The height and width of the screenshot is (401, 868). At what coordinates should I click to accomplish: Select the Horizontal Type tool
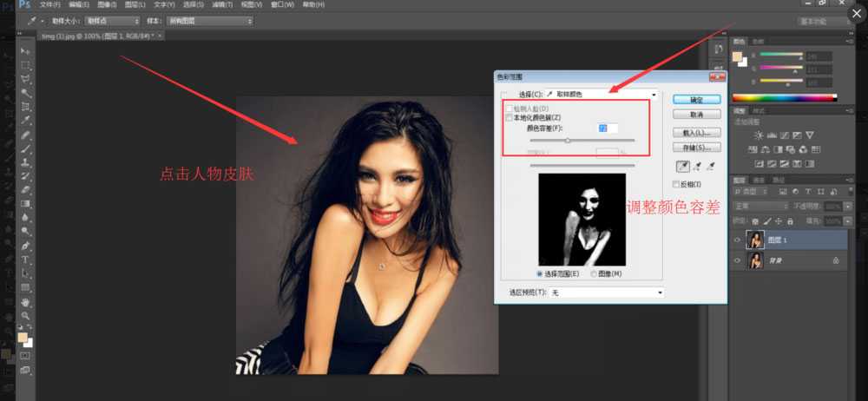(x=26, y=260)
